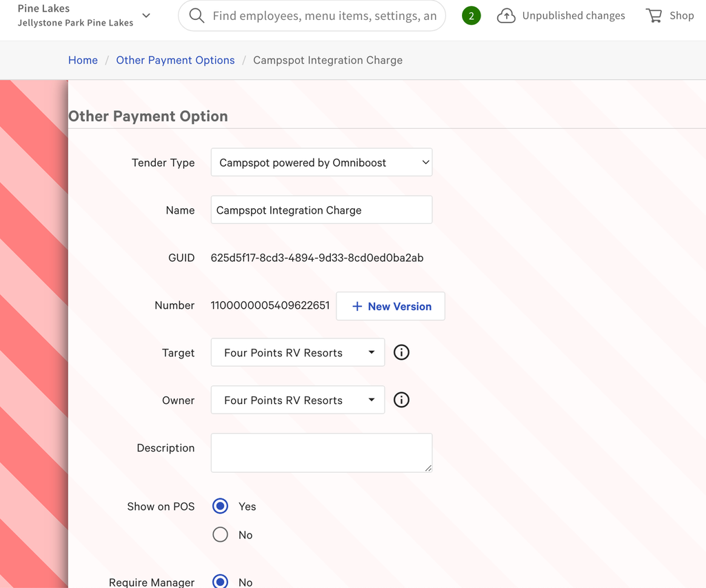Screen dimensions: 706x588
Task: Click the Unpublished changes text
Action: [x=573, y=16]
